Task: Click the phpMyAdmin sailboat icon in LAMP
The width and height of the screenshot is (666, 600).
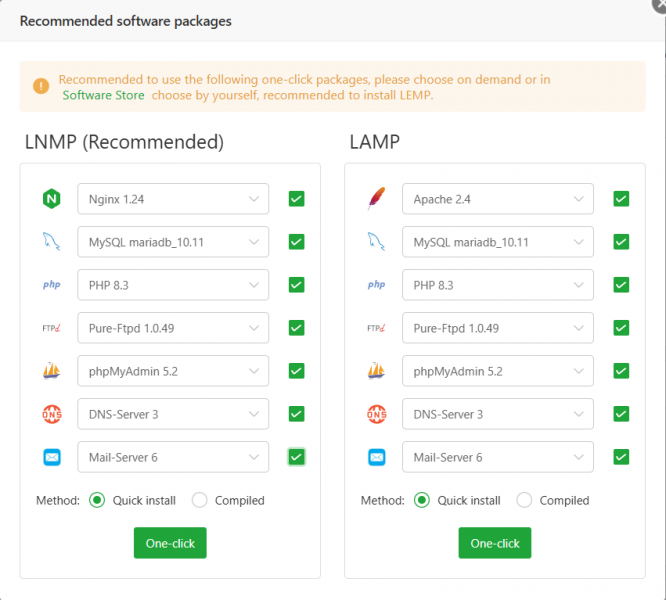Action: (377, 371)
